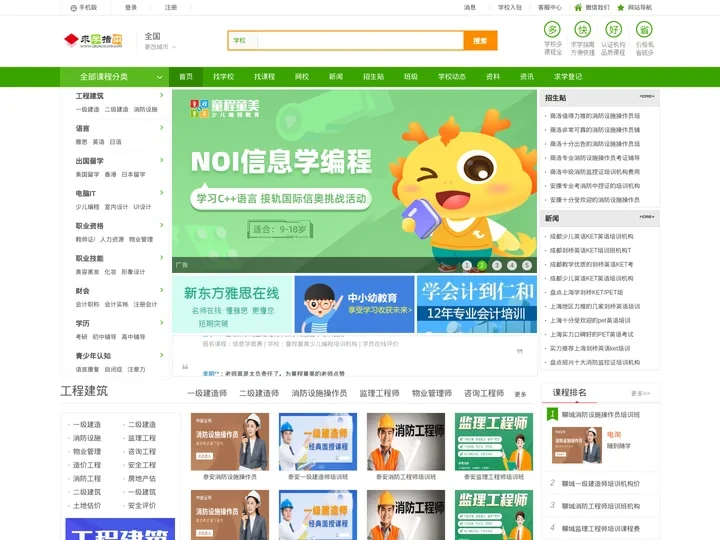720x540 pixels.
Task: Expand the 电脑IT category arrow
Action: coord(162,192)
